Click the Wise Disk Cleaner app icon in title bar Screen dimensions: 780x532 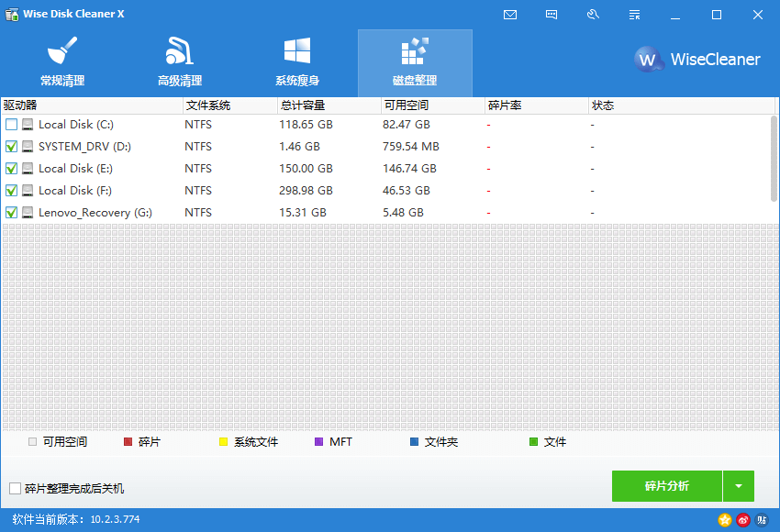(12, 14)
